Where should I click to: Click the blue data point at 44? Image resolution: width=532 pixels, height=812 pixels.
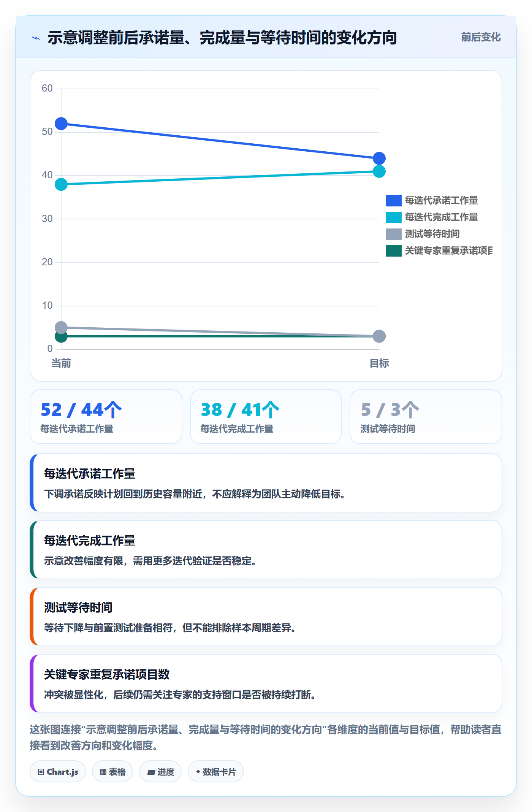379,158
